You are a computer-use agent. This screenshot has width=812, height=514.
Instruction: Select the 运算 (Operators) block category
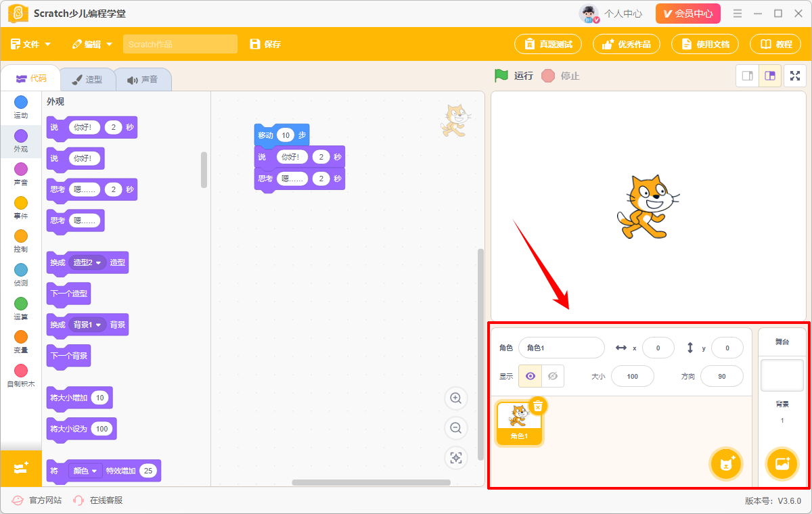click(21, 308)
